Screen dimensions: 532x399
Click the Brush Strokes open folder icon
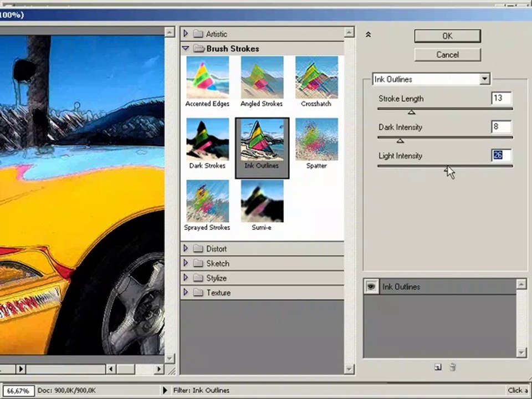[199, 49]
